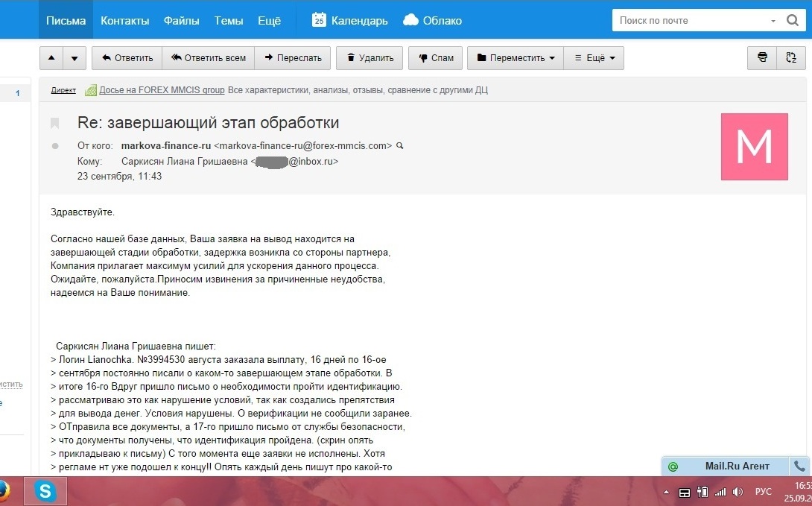Open the Контакты tab
This screenshot has width=812, height=506.
pos(124,21)
